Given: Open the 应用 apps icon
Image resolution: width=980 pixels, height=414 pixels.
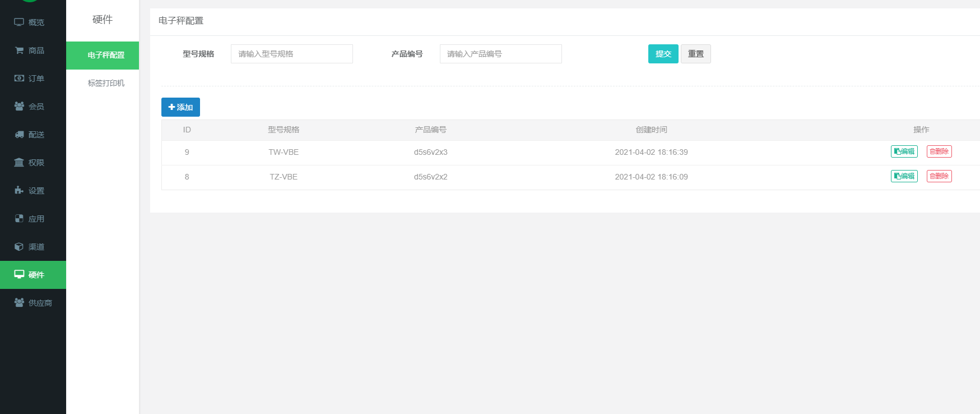Looking at the screenshot, I should 19,219.
